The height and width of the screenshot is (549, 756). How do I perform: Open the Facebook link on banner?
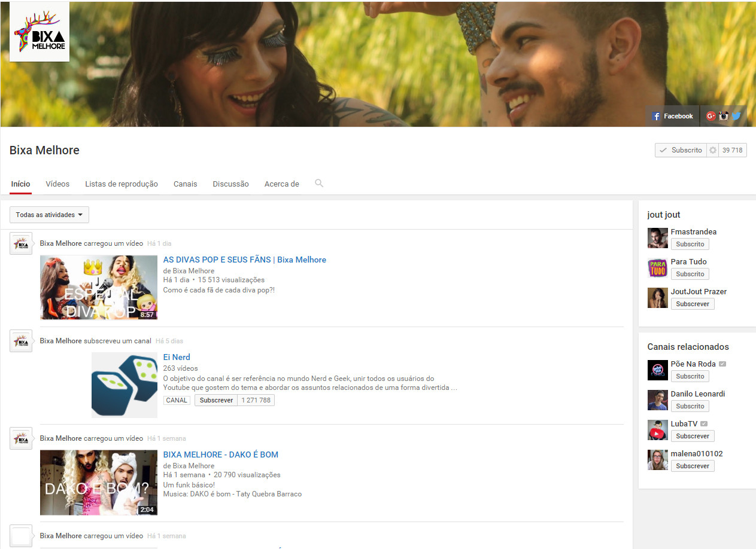click(x=672, y=116)
